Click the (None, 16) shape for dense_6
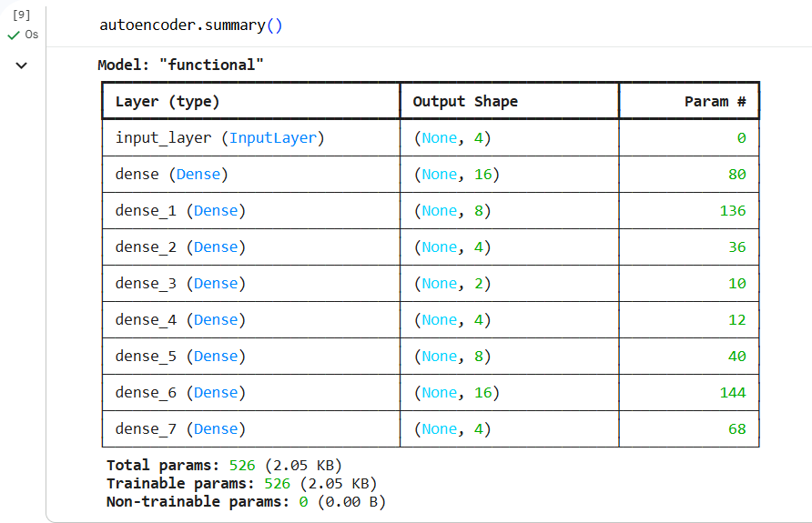 pos(456,392)
